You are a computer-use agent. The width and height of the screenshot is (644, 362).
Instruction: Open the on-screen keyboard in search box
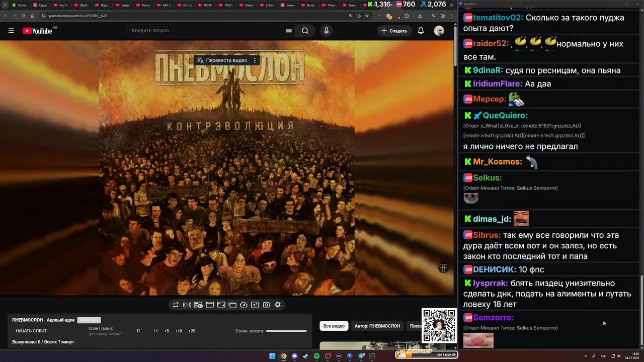coord(289,31)
